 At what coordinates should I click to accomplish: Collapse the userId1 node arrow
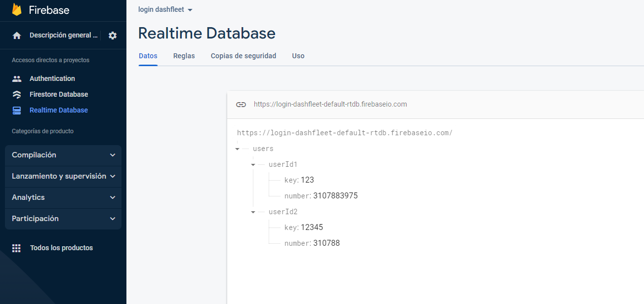coord(253,164)
